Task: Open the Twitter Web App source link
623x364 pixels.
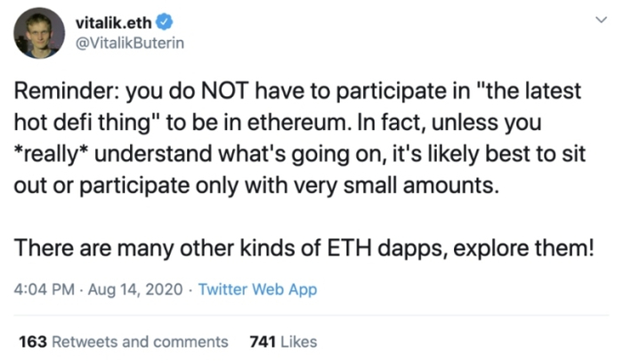Action: [x=257, y=289]
